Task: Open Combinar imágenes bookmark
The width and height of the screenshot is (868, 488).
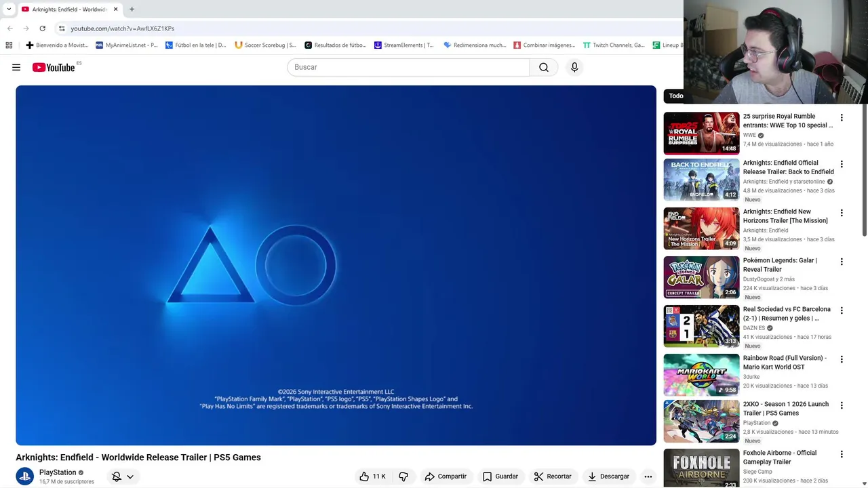Action: (544, 45)
